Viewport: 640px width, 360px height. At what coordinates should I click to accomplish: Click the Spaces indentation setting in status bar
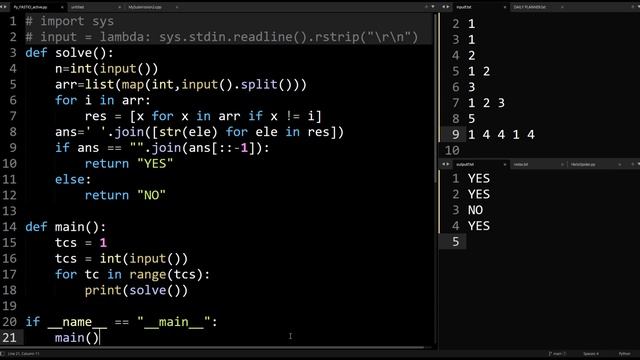tap(591, 354)
